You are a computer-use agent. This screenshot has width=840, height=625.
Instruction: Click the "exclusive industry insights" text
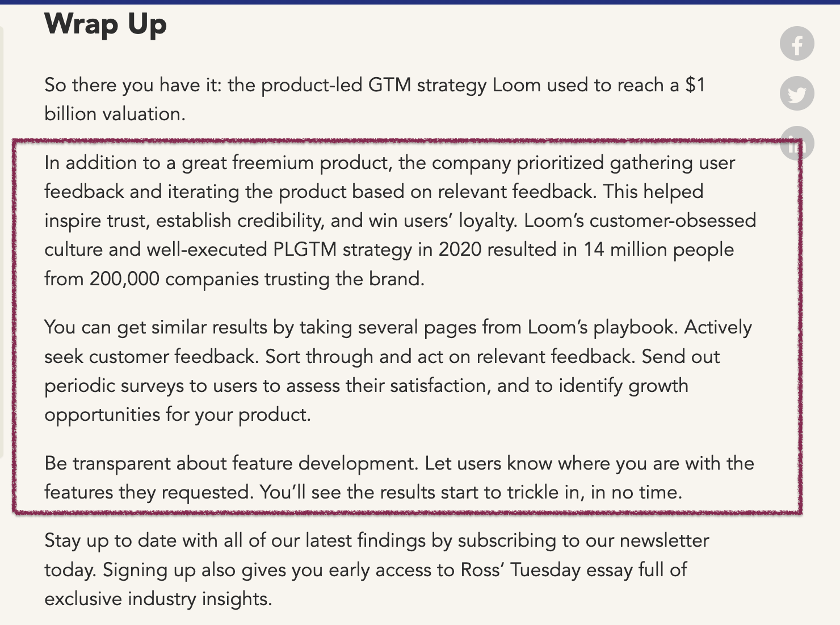(158, 599)
